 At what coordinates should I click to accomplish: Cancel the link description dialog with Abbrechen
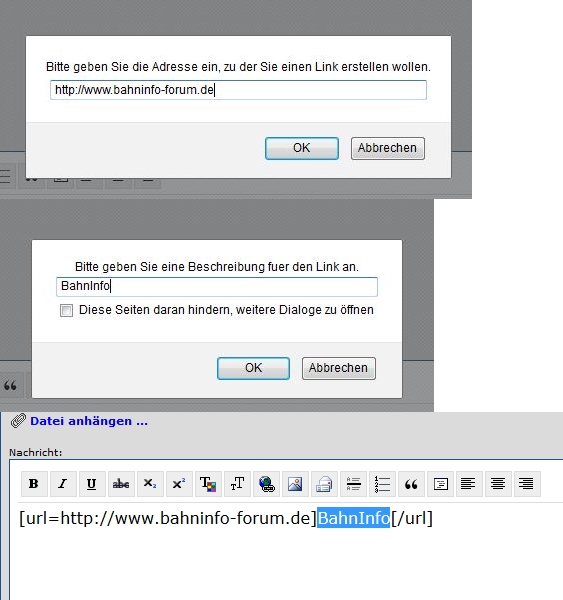[339, 368]
